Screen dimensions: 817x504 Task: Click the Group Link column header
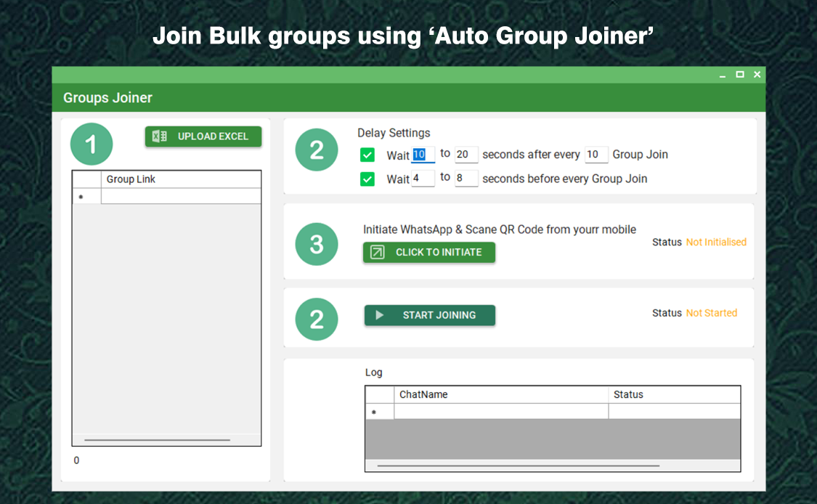point(131,179)
